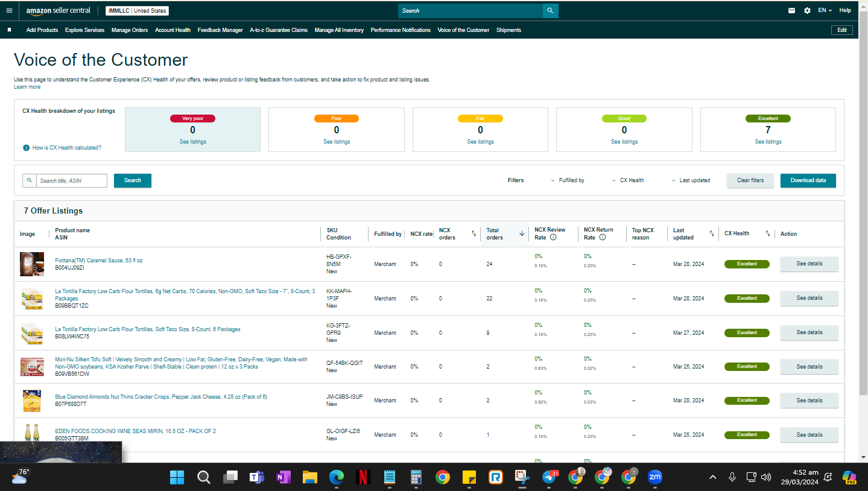Click the magnifier icon in title search box

(29, 180)
